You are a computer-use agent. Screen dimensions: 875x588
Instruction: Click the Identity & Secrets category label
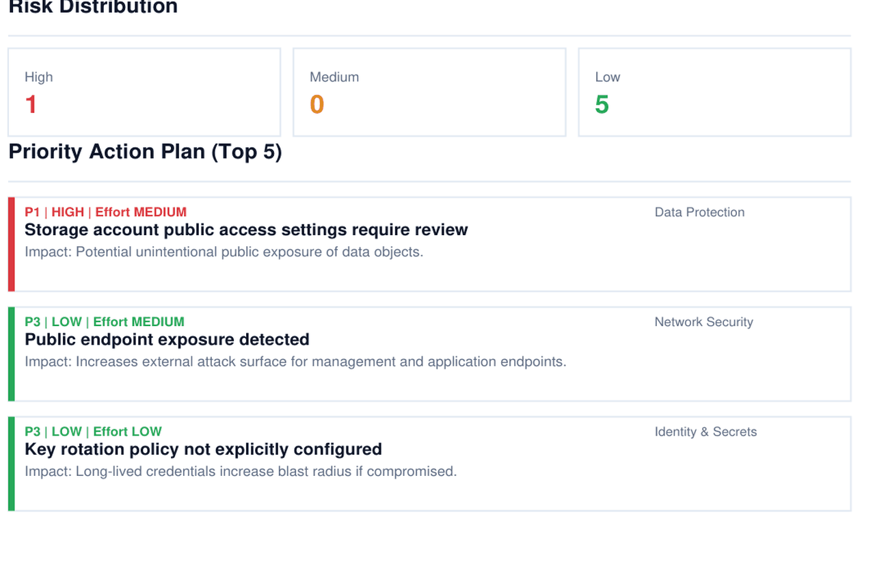point(705,431)
